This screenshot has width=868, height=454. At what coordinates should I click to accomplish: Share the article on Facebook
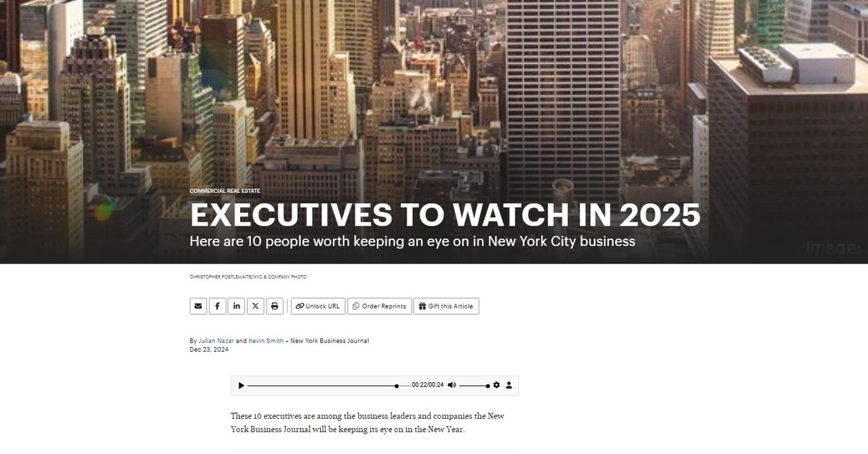point(217,306)
